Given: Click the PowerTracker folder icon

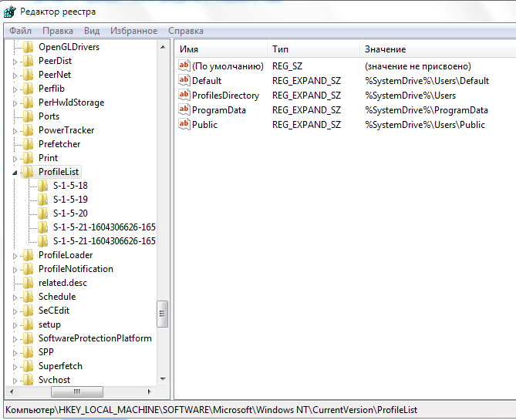Looking at the screenshot, I should pos(29,130).
